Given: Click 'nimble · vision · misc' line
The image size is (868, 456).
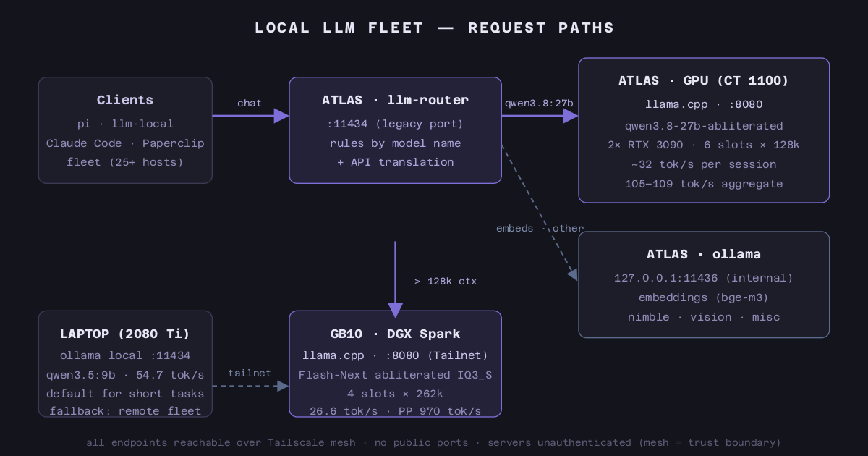Looking at the screenshot, I should coord(704,317).
